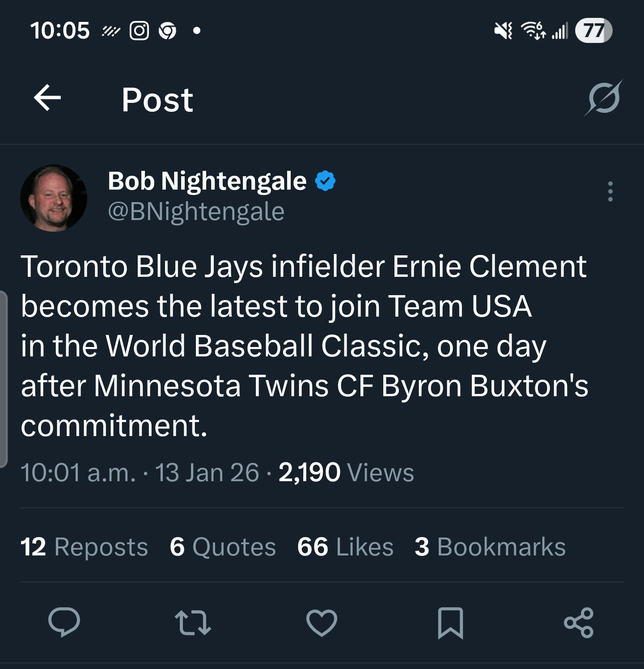Tap the blue verified badge
The height and width of the screenshot is (669, 644).
coord(325,181)
